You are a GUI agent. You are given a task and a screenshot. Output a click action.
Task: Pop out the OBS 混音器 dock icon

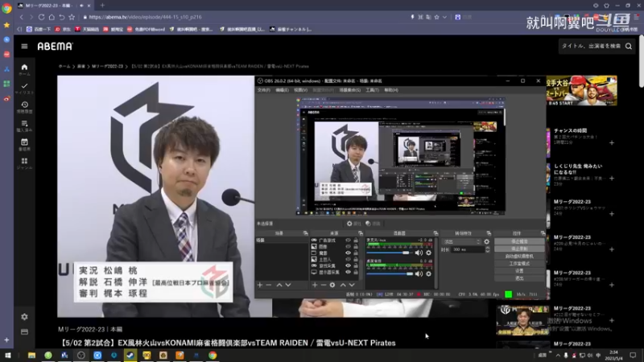coord(436,233)
